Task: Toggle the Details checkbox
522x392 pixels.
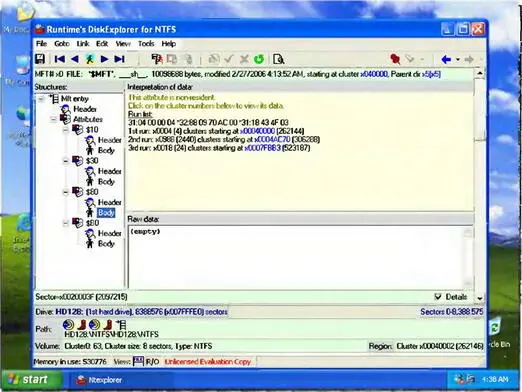Action: (438, 296)
